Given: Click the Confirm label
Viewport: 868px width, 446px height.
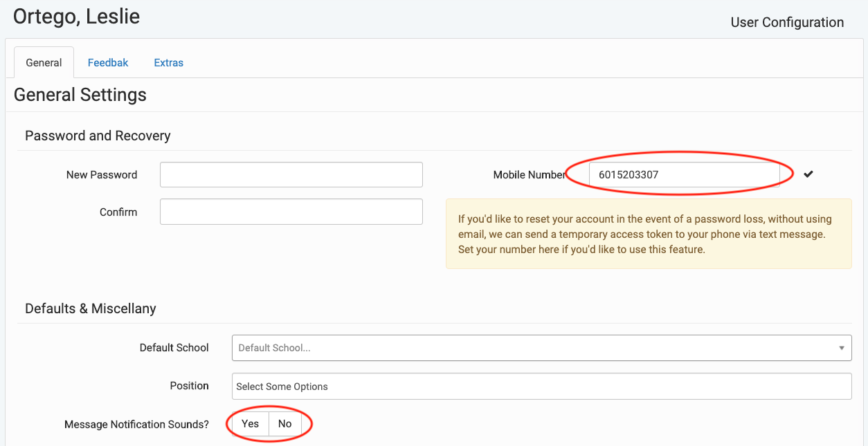Looking at the screenshot, I should click(x=118, y=212).
